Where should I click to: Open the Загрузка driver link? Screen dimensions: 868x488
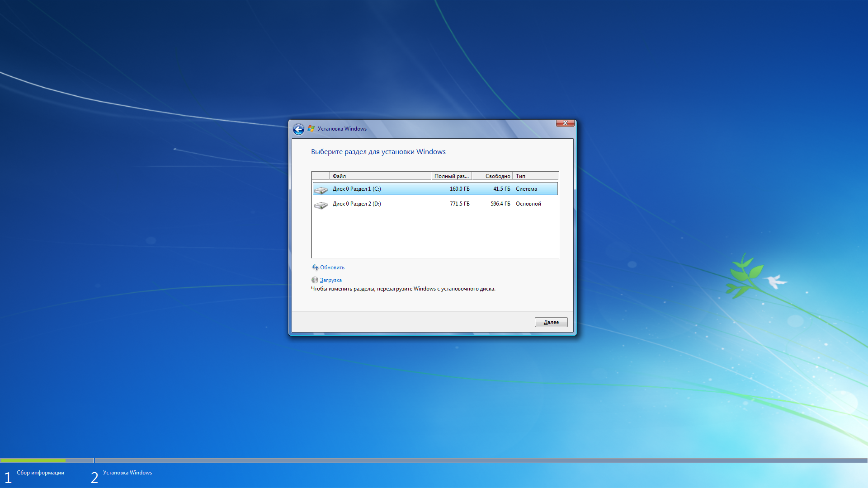point(331,280)
